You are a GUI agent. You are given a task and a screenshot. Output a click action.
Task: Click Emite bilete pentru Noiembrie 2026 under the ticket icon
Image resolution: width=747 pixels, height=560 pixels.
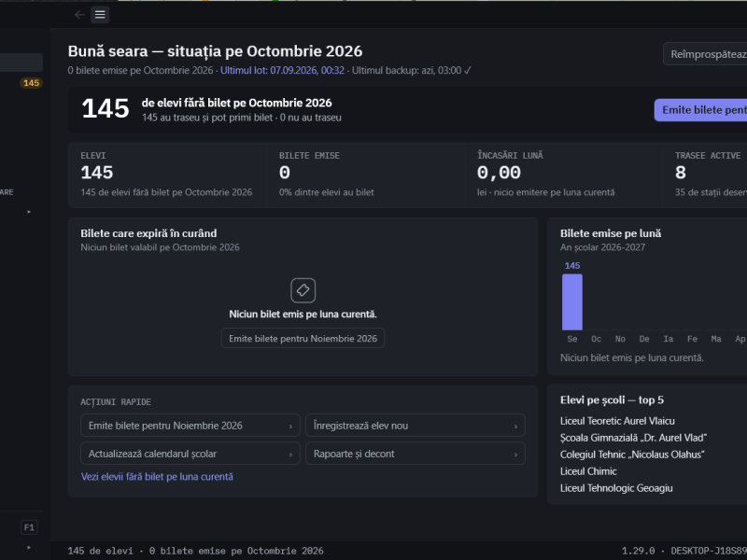tap(303, 338)
